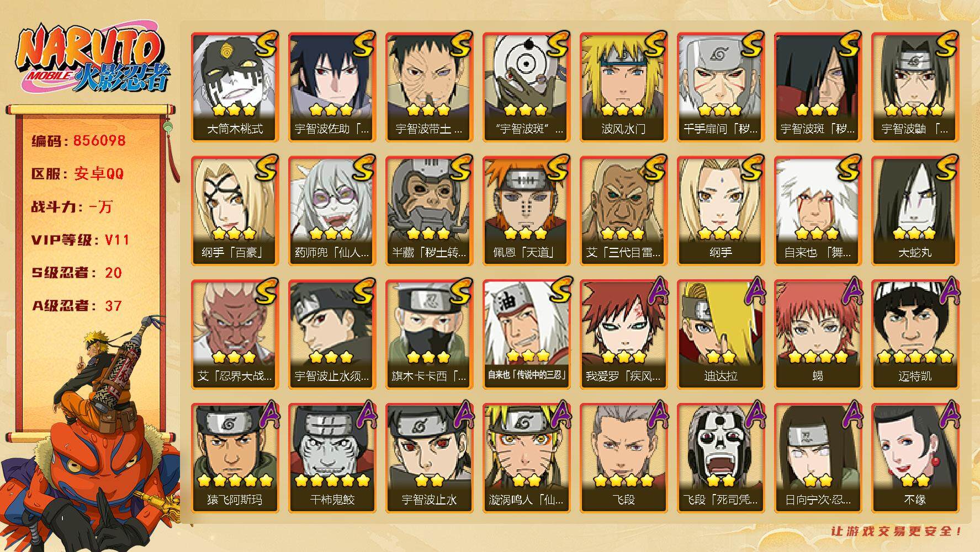Click the 编码: 856098 account code text

point(78,141)
